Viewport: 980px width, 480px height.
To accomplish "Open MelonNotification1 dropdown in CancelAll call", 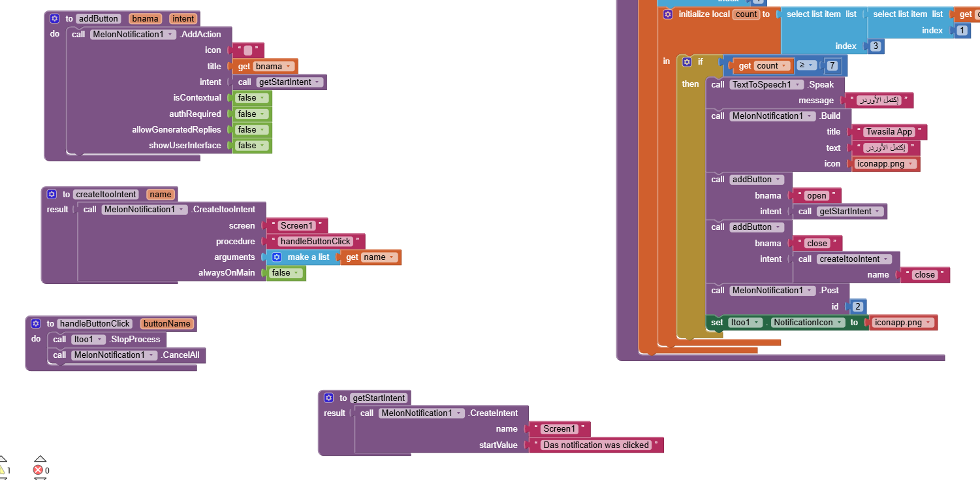I will 114,355.
